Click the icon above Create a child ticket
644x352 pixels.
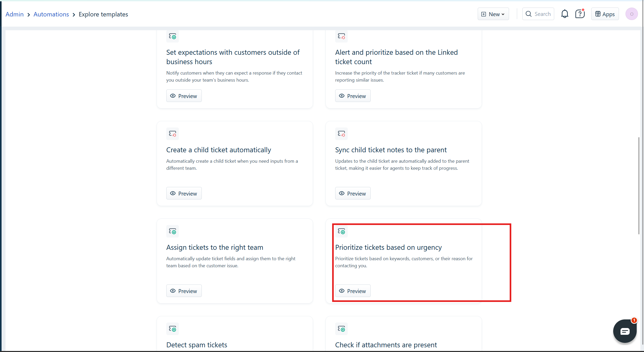[173, 134]
